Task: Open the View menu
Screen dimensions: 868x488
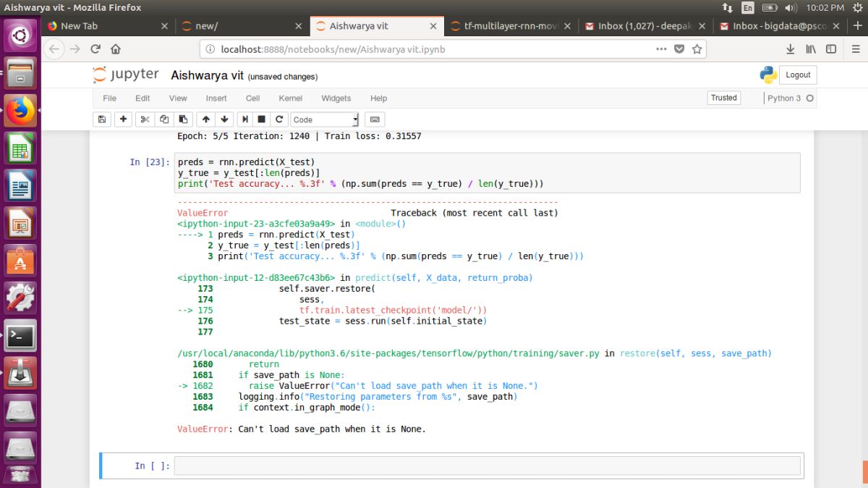Action: (x=178, y=98)
